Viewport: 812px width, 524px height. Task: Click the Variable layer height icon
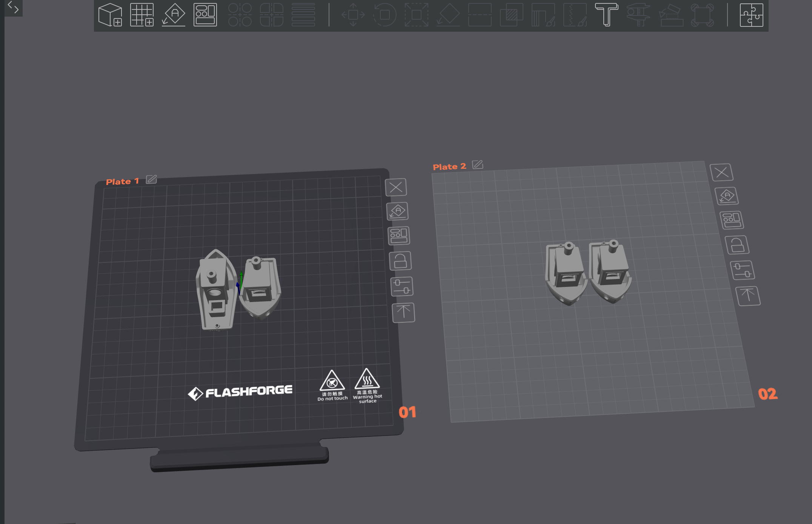(x=303, y=15)
